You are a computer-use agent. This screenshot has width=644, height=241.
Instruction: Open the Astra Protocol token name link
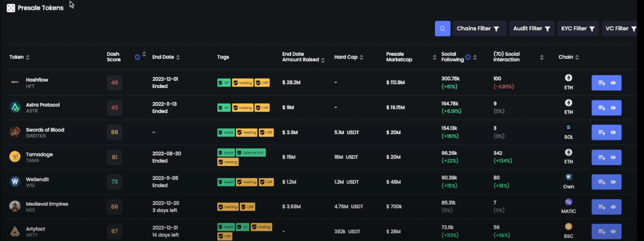(x=43, y=105)
